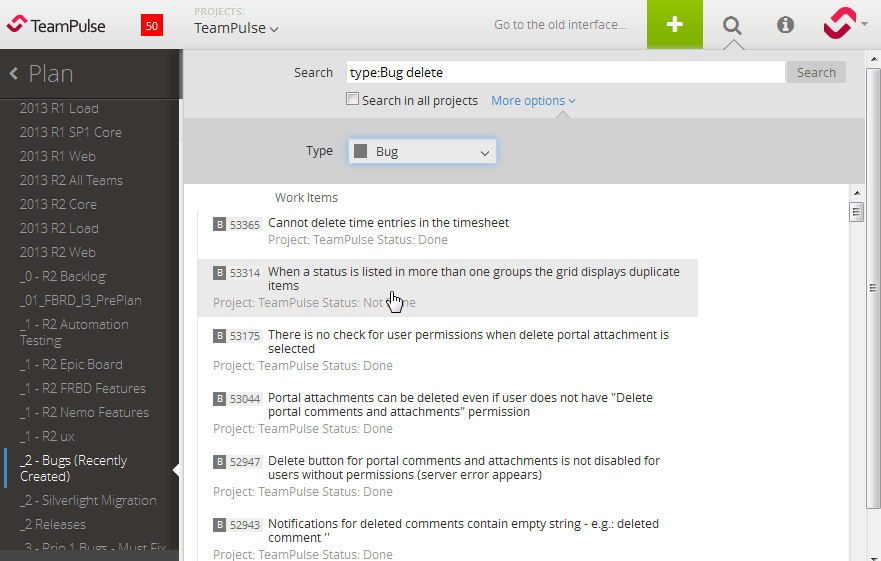This screenshot has width=881, height=561.
Task: Click the TeamPulse logo icon
Action: click(16, 24)
